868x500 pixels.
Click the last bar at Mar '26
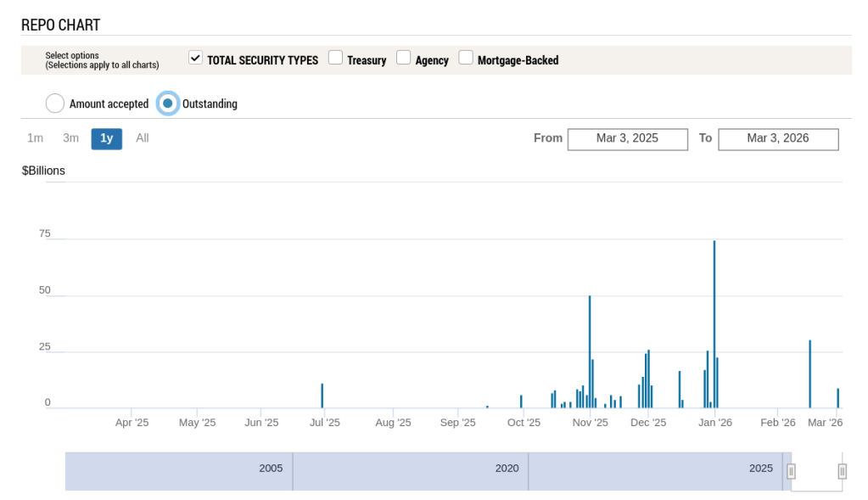point(837,398)
